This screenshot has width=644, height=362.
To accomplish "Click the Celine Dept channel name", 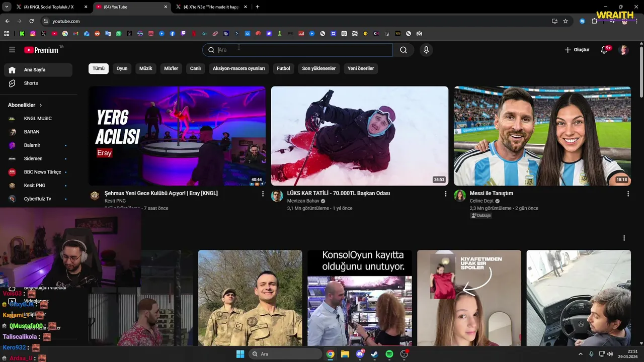I will pyautogui.click(x=481, y=201).
